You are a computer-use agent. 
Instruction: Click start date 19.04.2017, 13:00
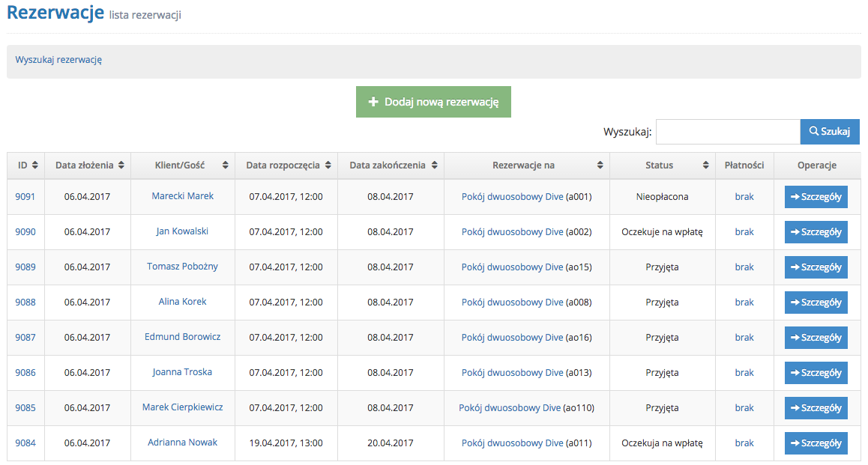coord(286,443)
